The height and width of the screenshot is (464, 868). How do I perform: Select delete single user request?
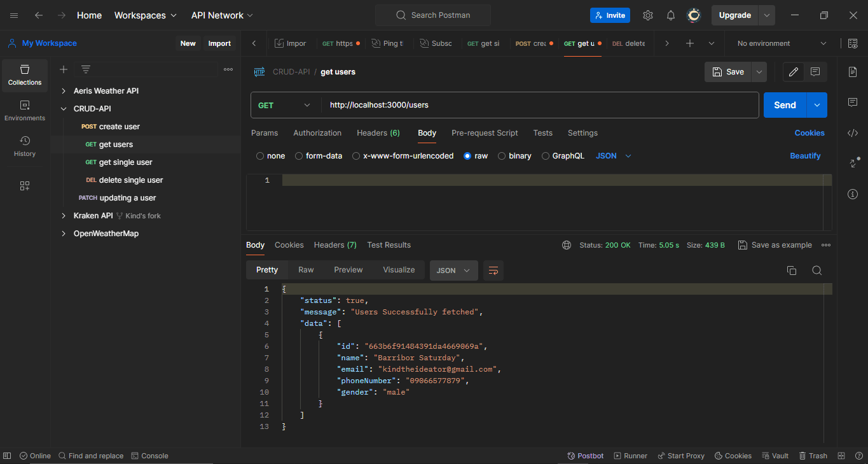[x=130, y=180]
